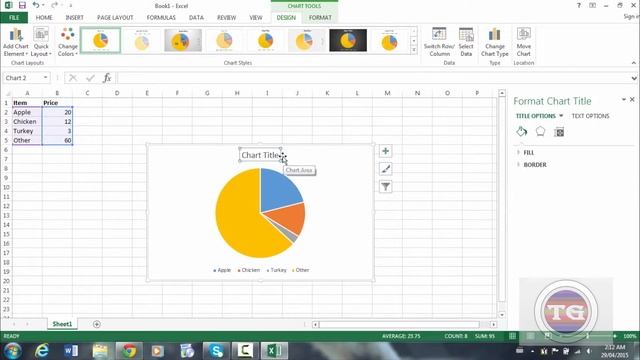Switch to the Review tab
This screenshot has height=360, width=640.
point(226,18)
